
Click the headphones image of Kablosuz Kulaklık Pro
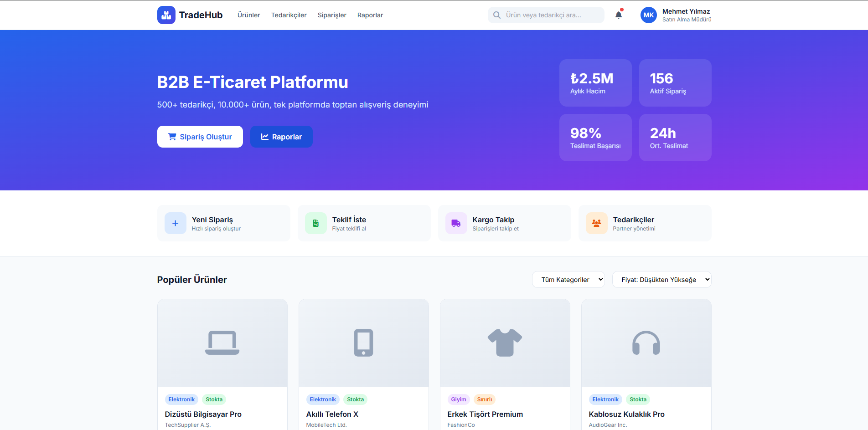tap(646, 343)
